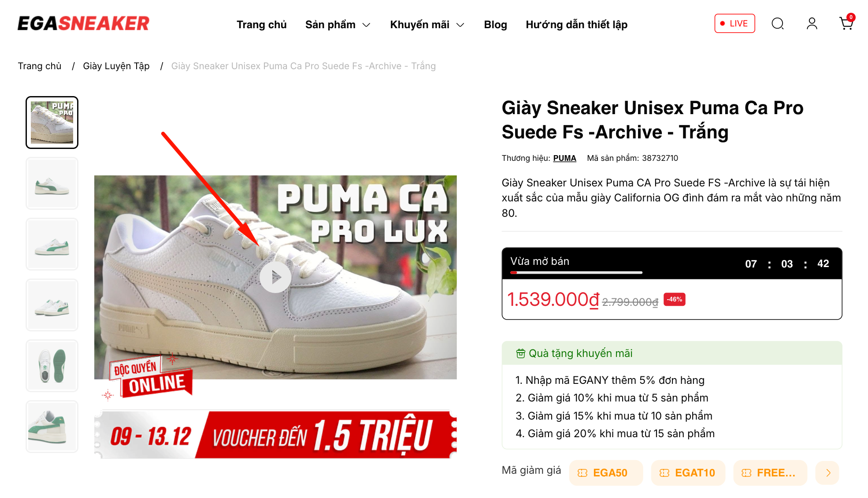
Task: Select the EGAT10 coupon code
Action: (x=688, y=473)
